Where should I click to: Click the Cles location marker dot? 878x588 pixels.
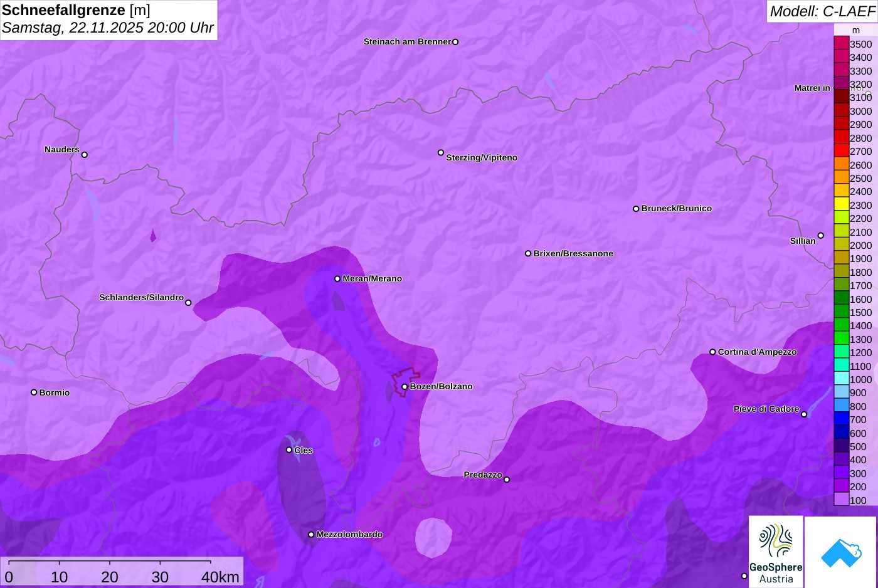tap(289, 449)
